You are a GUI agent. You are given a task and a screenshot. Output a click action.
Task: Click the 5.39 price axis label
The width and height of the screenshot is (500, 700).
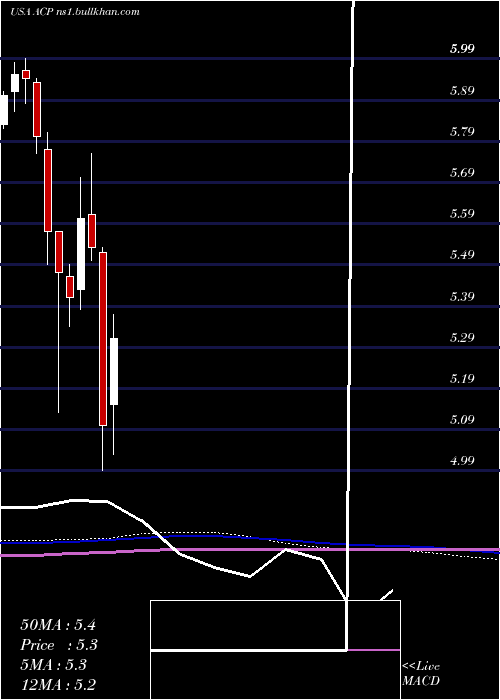tap(462, 297)
